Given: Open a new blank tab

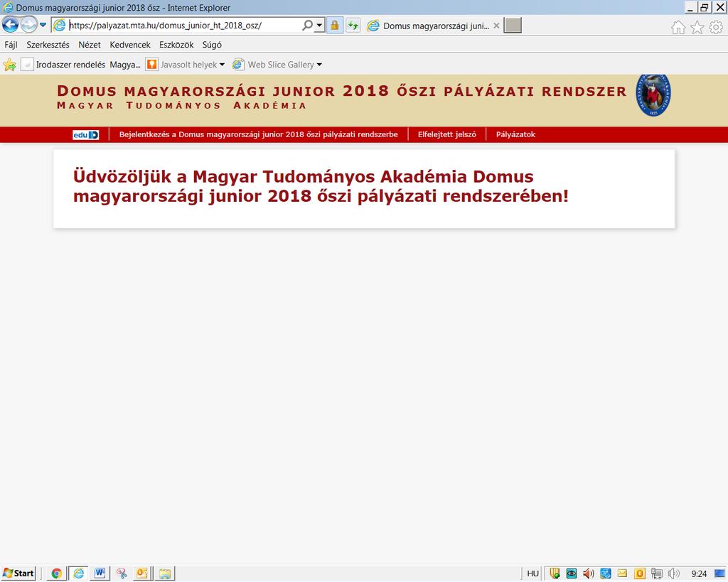Looking at the screenshot, I should (x=513, y=26).
